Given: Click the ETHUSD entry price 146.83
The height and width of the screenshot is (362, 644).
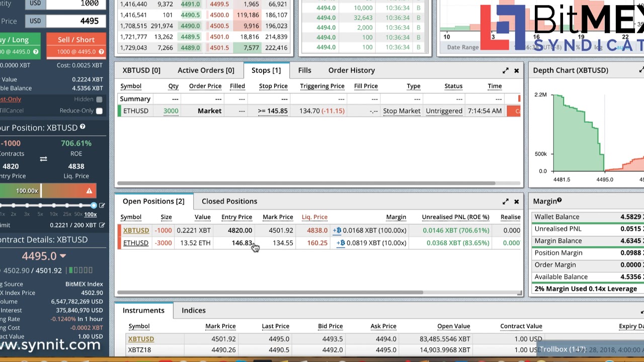Looking at the screenshot, I should tap(242, 243).
